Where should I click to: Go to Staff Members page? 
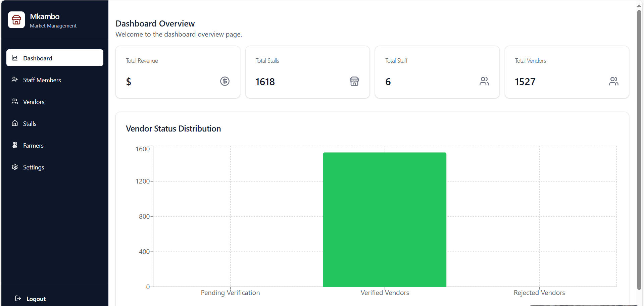pyautogui.click(x=42, y=80)
